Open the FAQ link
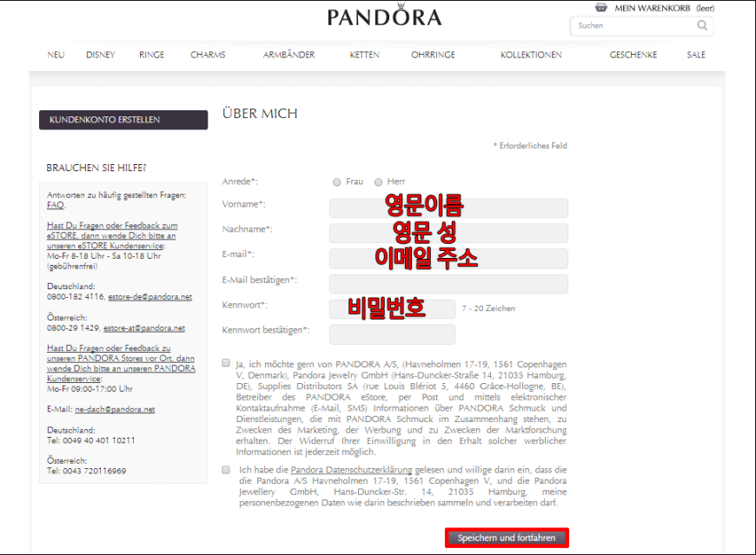Image resolution: width=756 pixels, height=555 pixels. coord(55,205)
